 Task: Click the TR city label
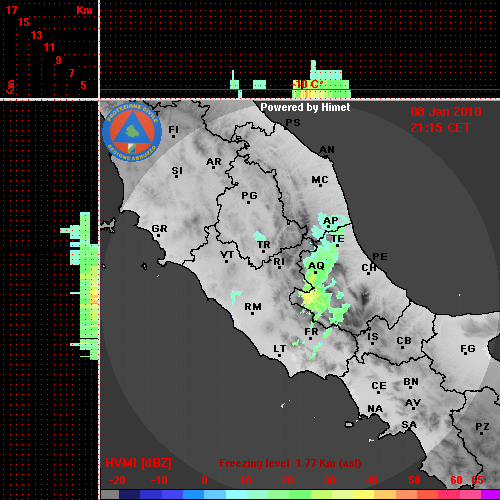263,245
